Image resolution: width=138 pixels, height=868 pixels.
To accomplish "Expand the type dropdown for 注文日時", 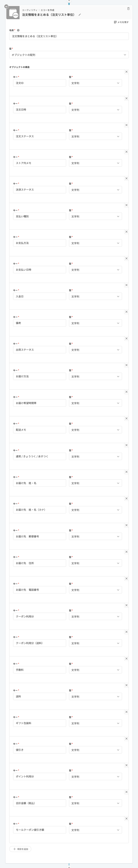I will [95, 110].
